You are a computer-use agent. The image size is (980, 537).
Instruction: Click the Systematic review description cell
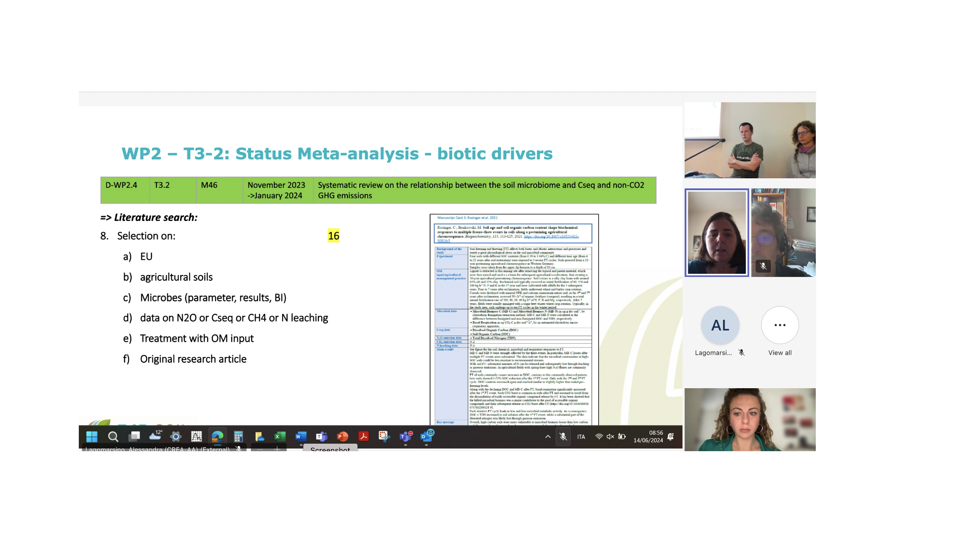(x=485, y=190)
